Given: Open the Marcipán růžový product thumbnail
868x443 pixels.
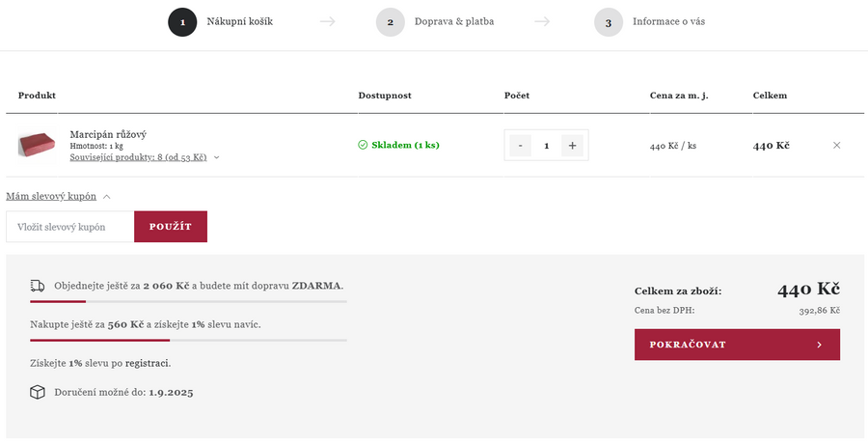Looking at the screenshot, I should click(x=36, y=146).
